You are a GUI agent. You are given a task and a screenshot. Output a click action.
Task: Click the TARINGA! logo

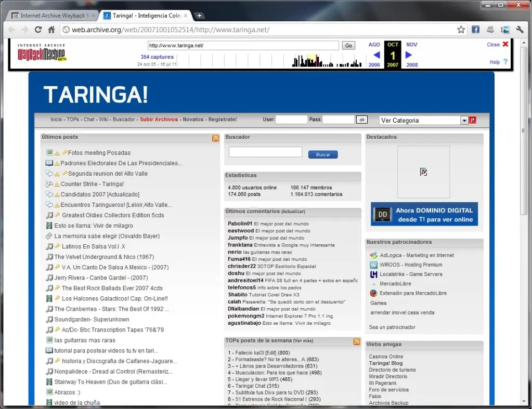[x=96, y=94]
